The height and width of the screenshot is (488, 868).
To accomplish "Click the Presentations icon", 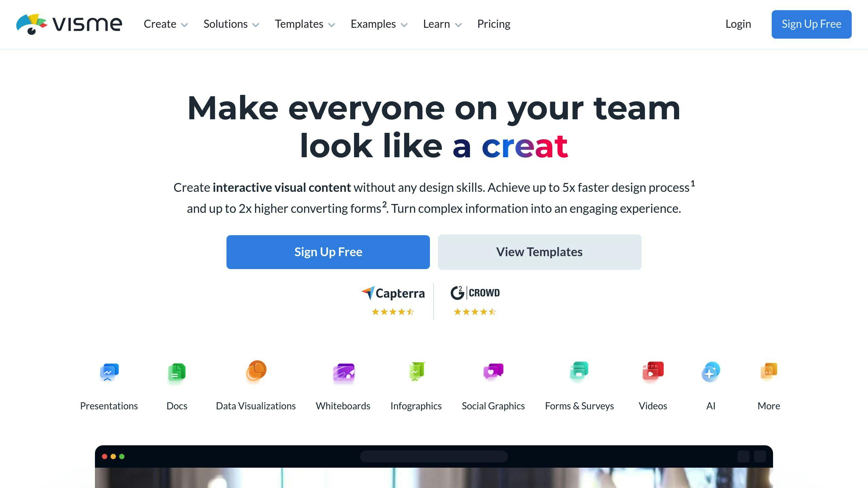I will coord(108,372).
